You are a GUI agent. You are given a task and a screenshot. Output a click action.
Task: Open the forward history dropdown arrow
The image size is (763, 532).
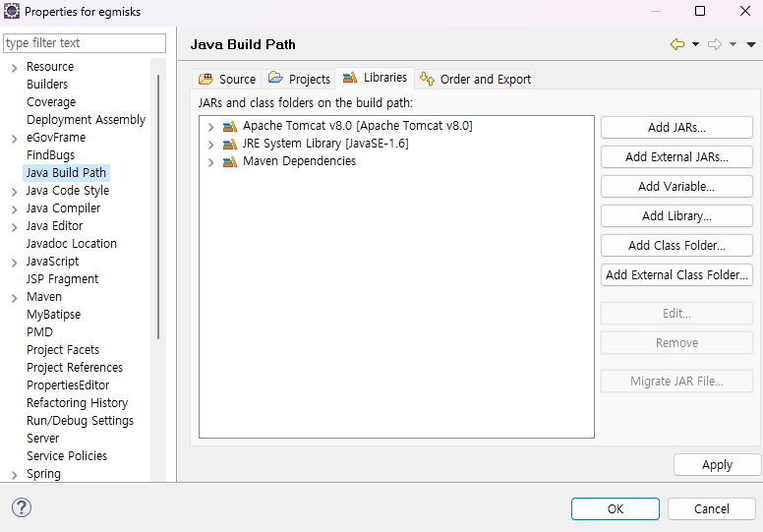point(733,44)
